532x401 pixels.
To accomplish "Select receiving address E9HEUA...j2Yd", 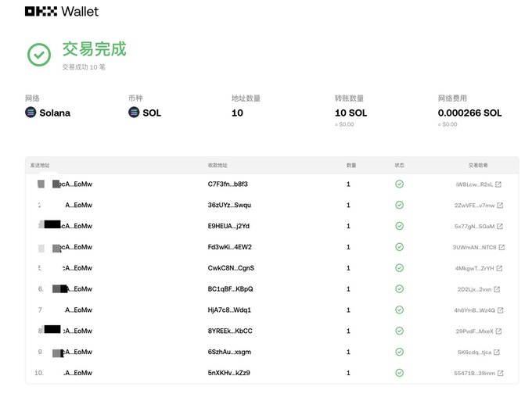I will tap(228, 226).
